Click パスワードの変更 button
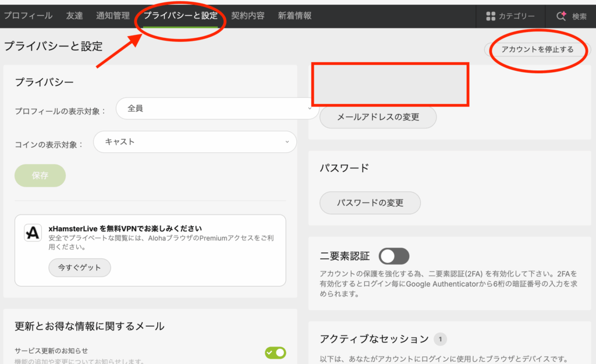Image resolution: width=596 pixels, height=364 pixels. (370, 203)
